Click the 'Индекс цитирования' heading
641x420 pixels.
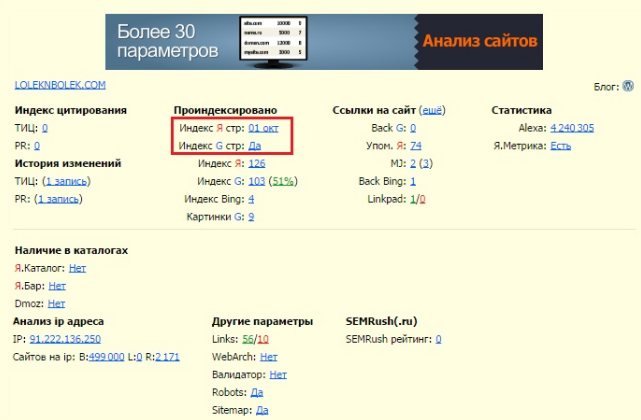pos(71,110)
